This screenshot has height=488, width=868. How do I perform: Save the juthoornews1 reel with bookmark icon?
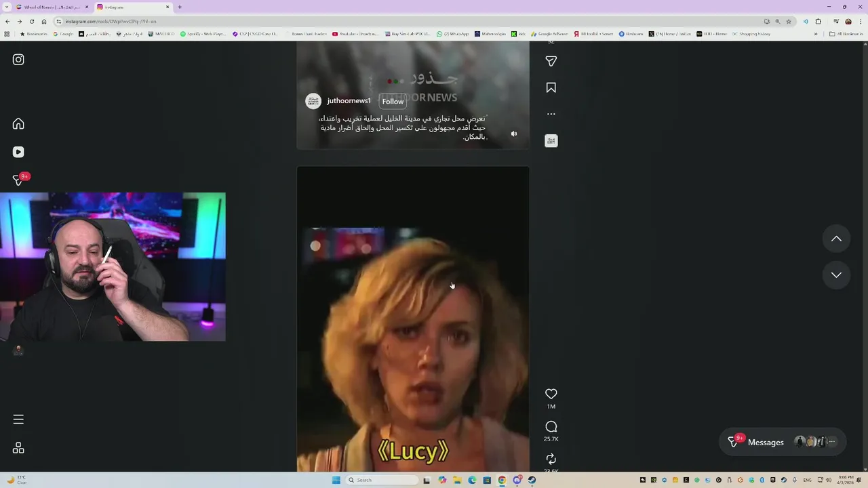551,87
